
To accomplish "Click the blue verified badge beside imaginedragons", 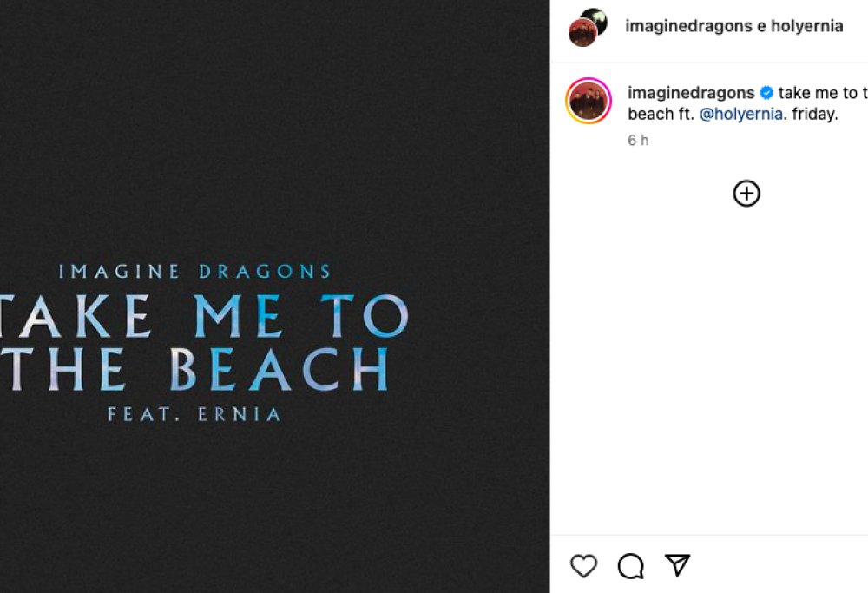I will pyautogui.click(x=767, y=92).
